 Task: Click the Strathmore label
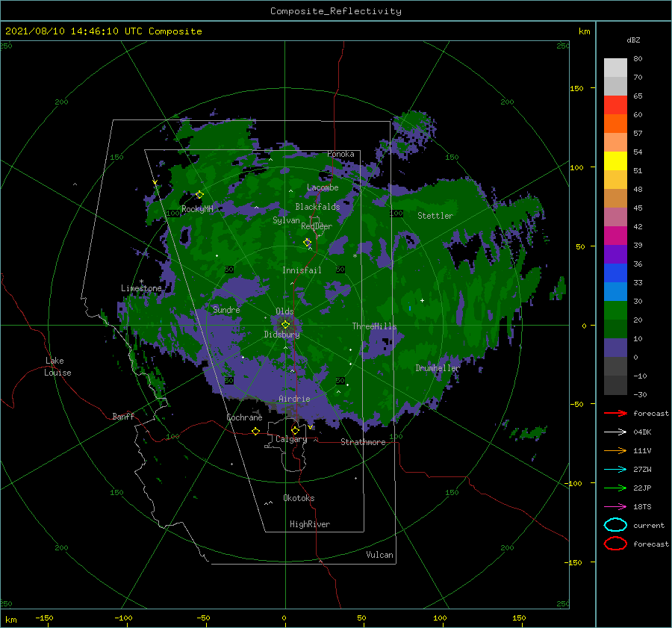(x=363, y=442)
